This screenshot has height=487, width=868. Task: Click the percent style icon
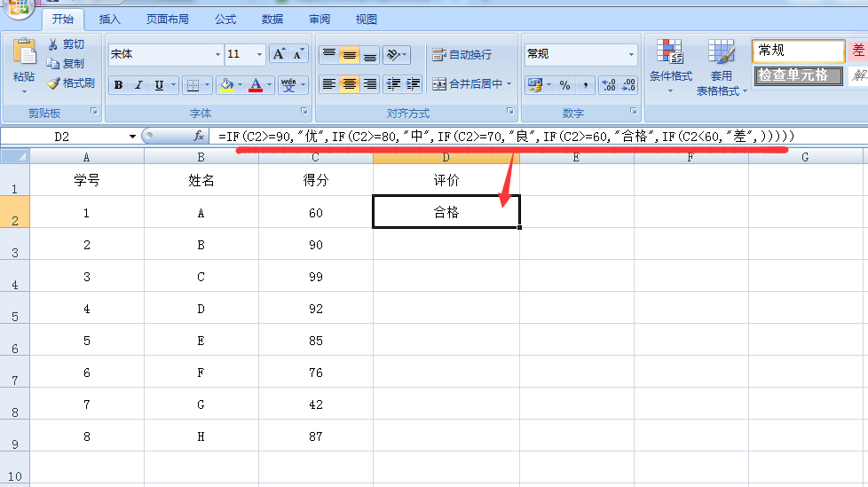click(x=564, y=85)
